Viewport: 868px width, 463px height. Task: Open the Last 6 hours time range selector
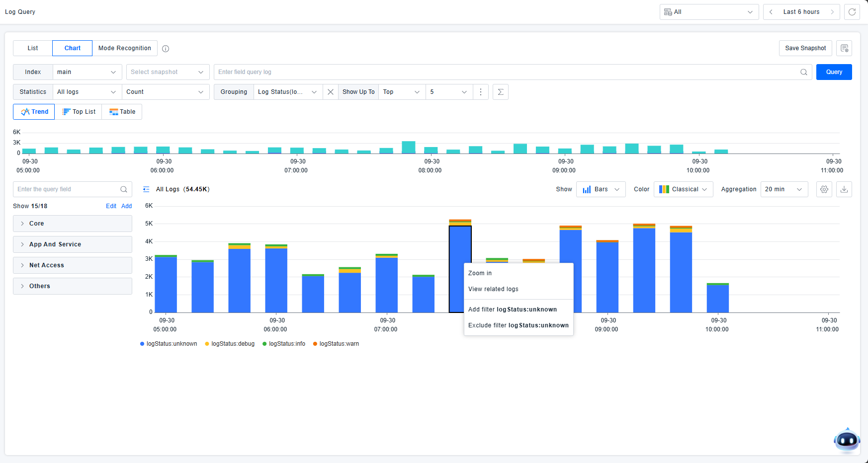(x=801, y=12)
